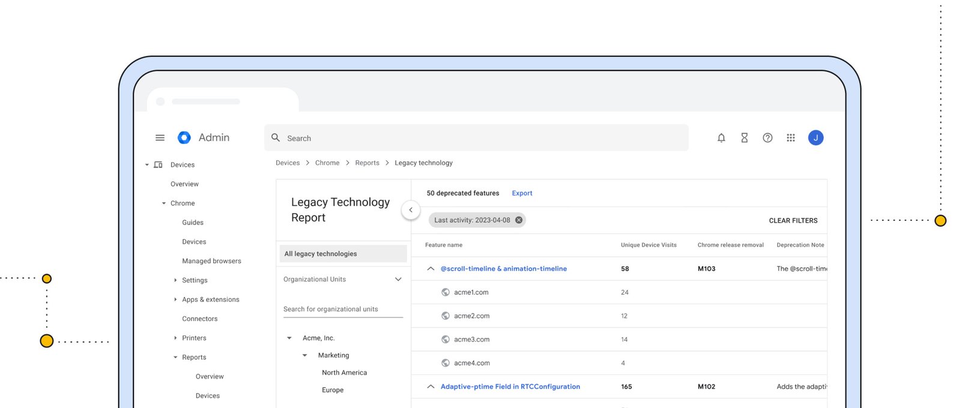Viewport: 980px width, 408px height.
Task: Focus Search for organizational units field
Action: pyautogui.click(x=343, y=309)
